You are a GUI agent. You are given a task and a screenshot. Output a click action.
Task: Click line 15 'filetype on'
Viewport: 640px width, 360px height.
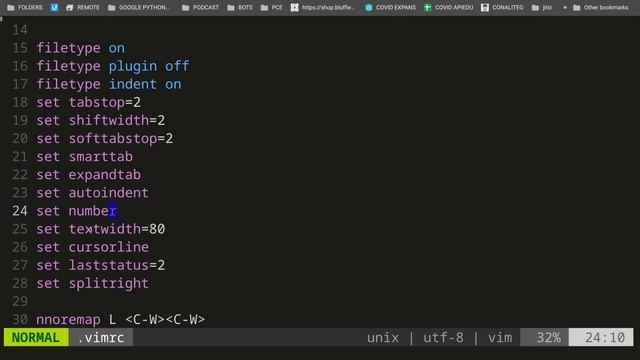pyautogui.click(x=80, y=48)
